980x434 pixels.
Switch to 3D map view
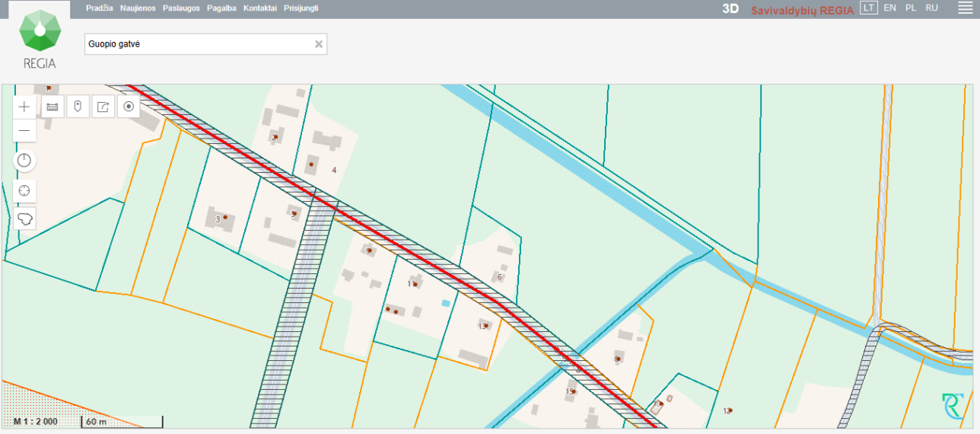pos(730,9)
